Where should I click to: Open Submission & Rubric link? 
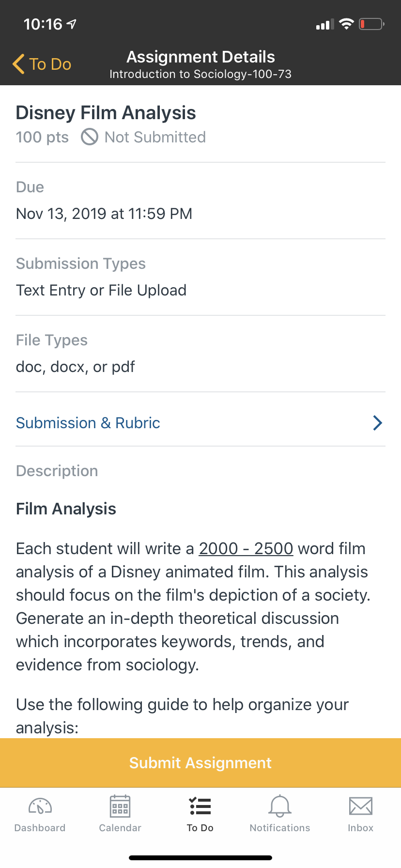[x=88, y=423]
